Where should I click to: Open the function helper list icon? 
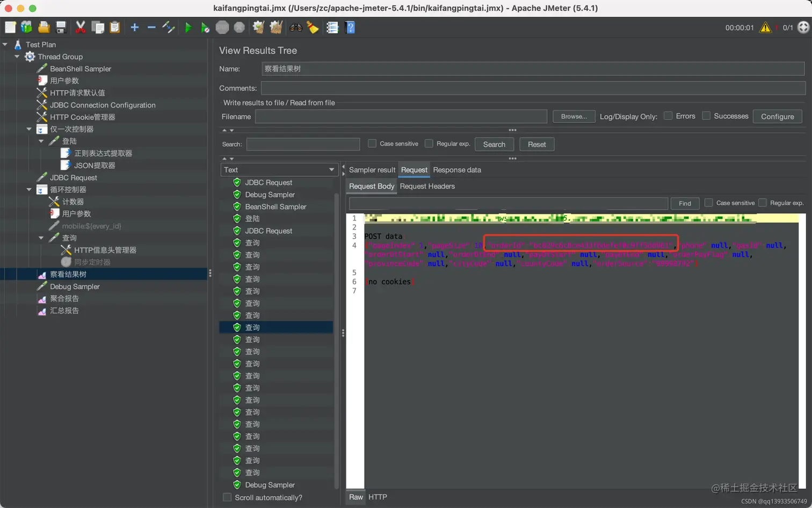(x=332, y=27)
